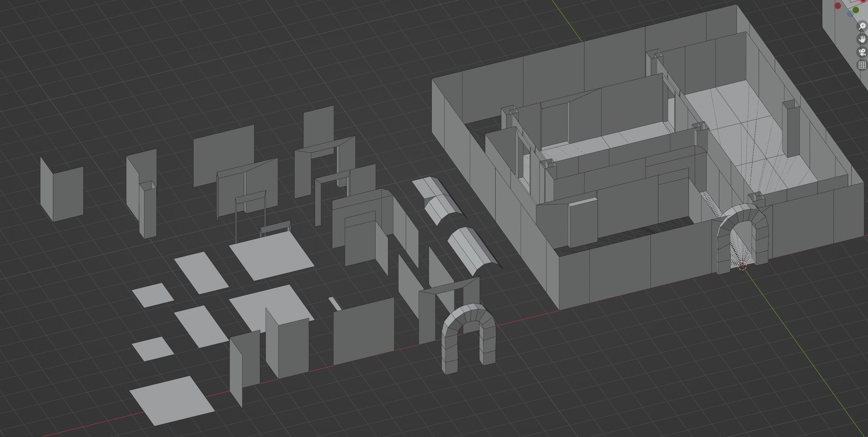868x437 pixels.
Task: Click the hand pan view icon
Action: pos(863,39)
